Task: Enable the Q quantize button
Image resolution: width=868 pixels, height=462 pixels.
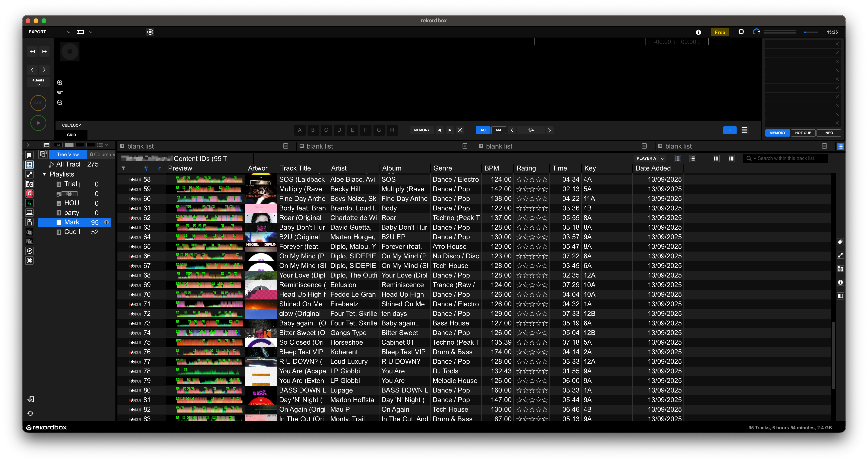Action: pos(730,130)
